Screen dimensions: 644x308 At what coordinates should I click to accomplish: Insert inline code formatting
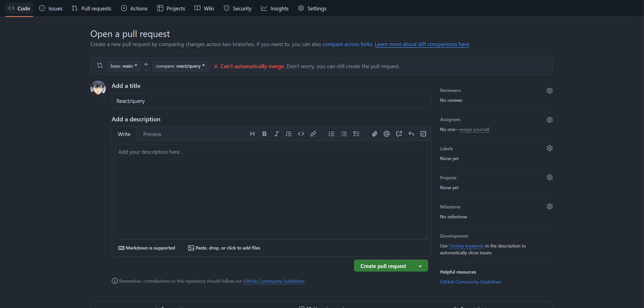coord(301,134)
